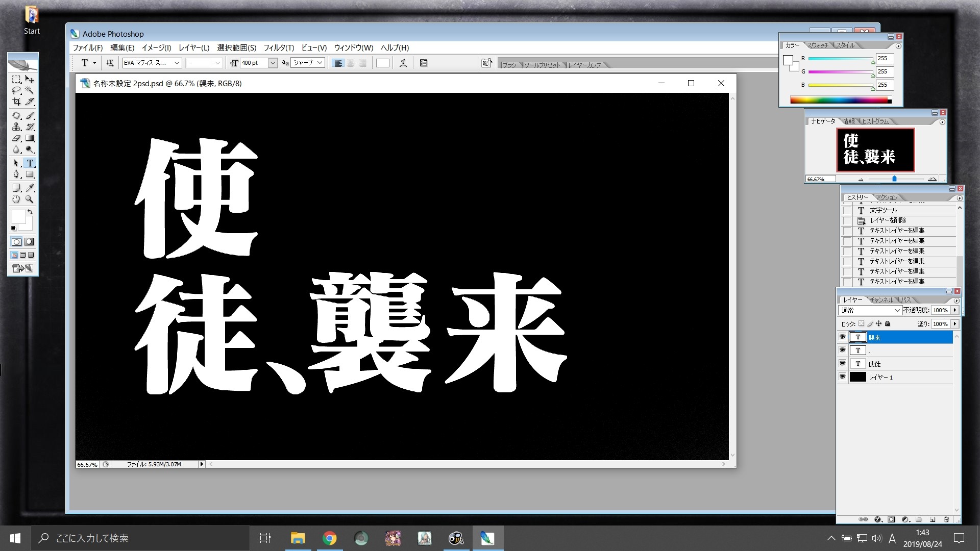The height and width of the screenshot is (551, 980).
Task: Select the Rectangle shape tool
Action: 30,174
